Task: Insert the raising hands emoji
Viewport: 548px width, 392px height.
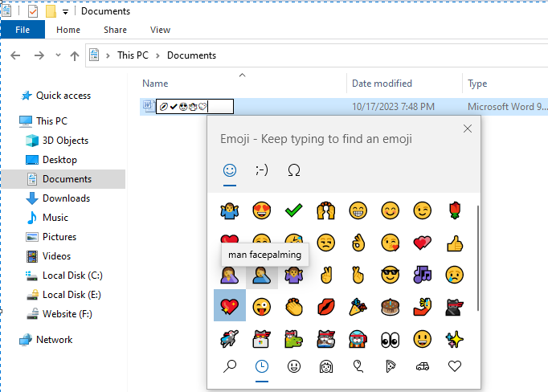Action: click(326, 210)
